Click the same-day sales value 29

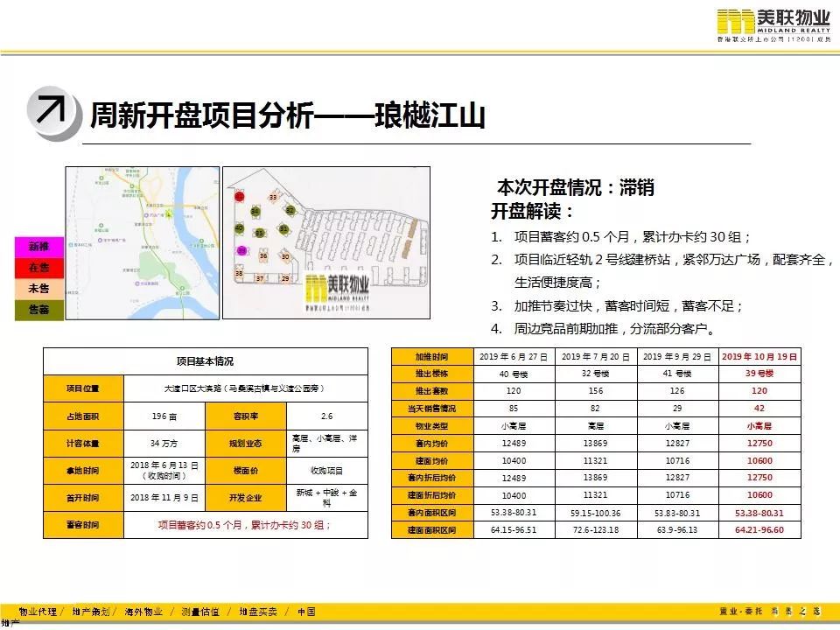pyautogui.click(x=677, y=409)
